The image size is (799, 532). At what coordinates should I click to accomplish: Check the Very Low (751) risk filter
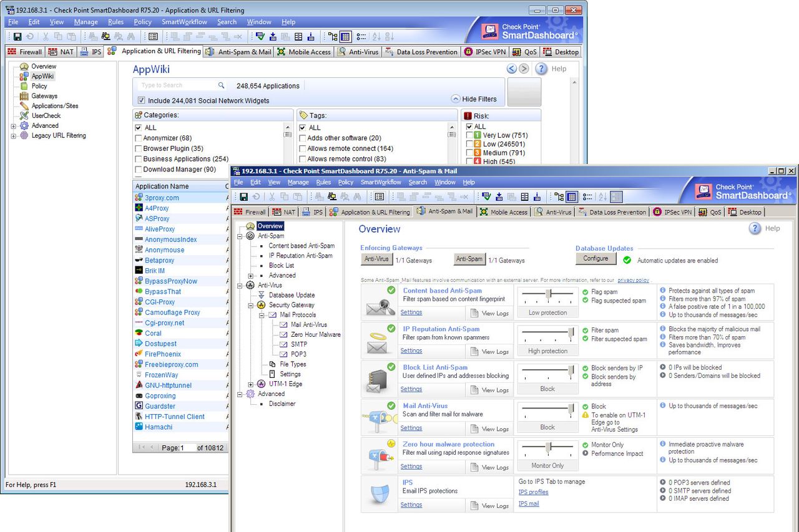pos(469,135)
